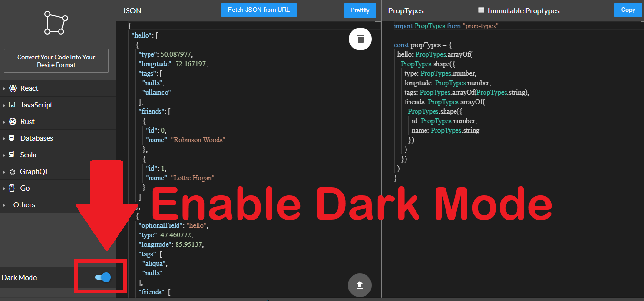Click the 47.460772 type value
The width and height of the screenshot is (644, 301).
[x=176, y=235]
